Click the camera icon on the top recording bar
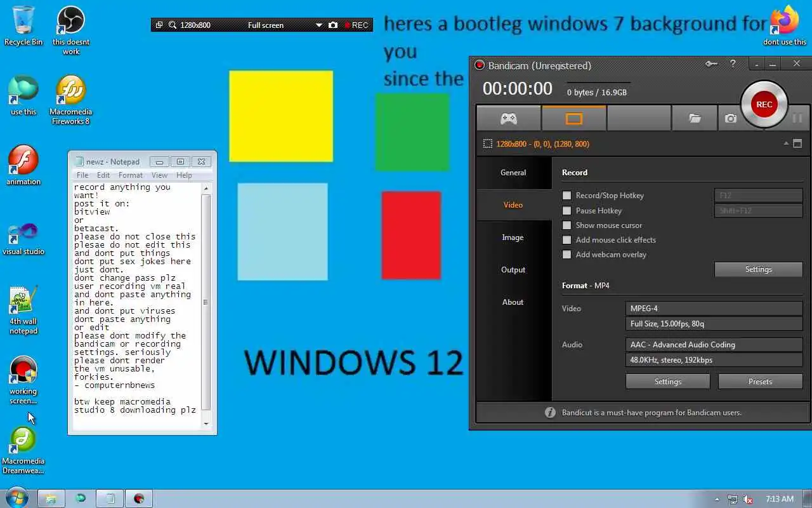This screenshot has width=812, height=508. 333,25
